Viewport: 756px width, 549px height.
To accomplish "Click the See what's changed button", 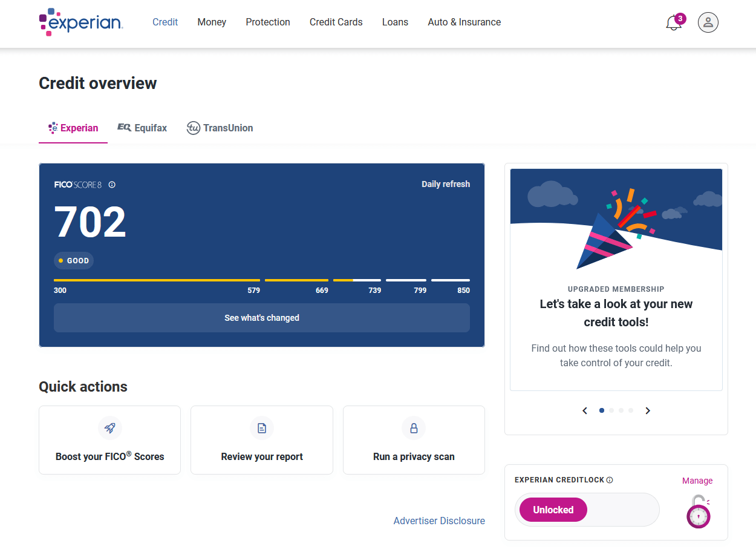I will coord(261,318).
